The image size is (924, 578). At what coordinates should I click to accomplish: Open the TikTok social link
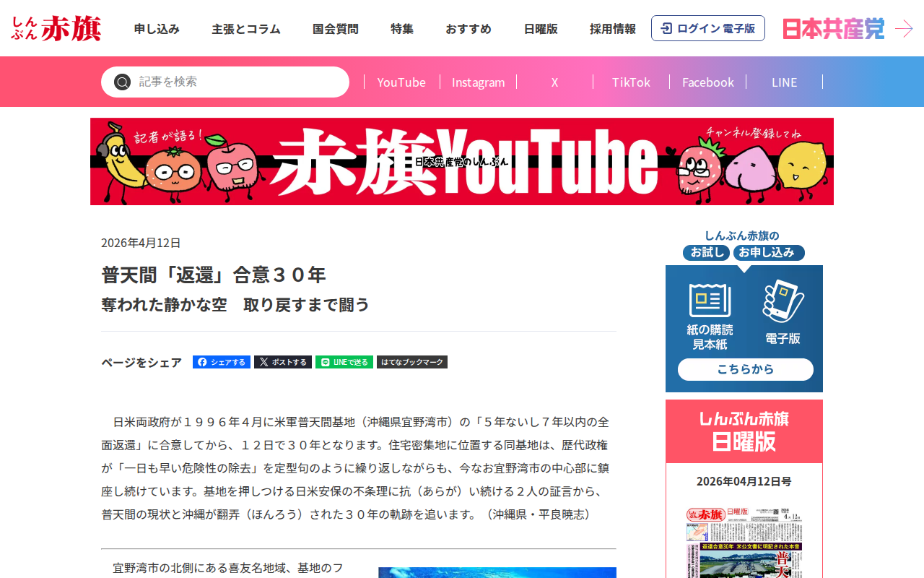(631, 82)
